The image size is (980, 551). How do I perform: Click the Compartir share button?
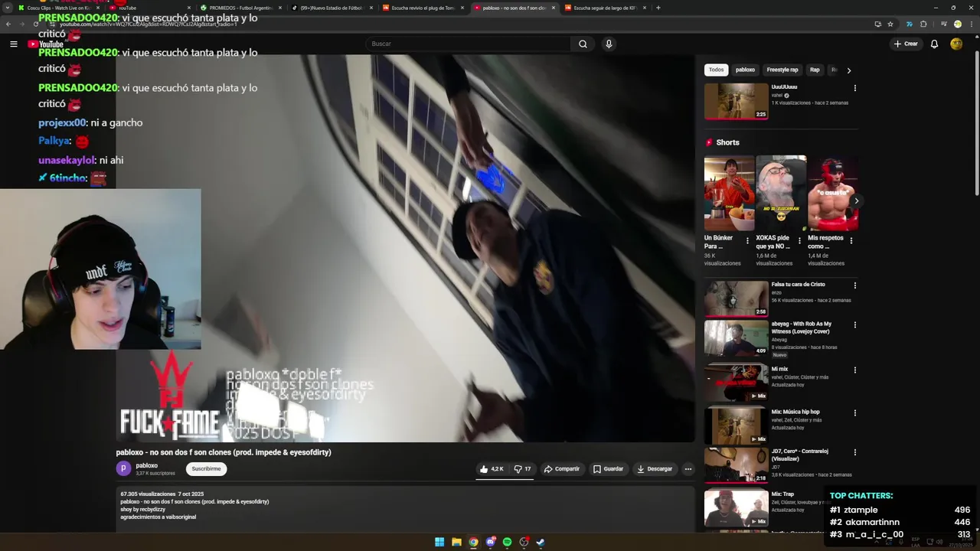click(x=562, y=469)
